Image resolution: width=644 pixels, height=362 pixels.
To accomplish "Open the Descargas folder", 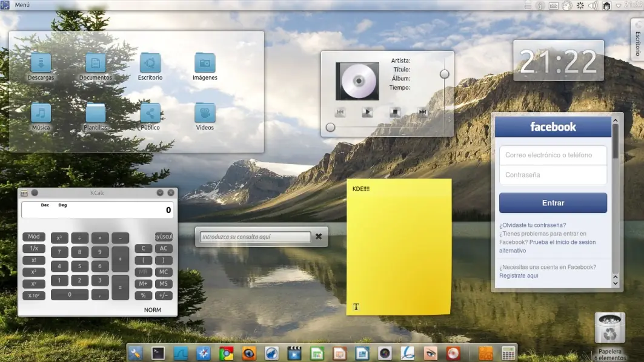I will (41, 63).
